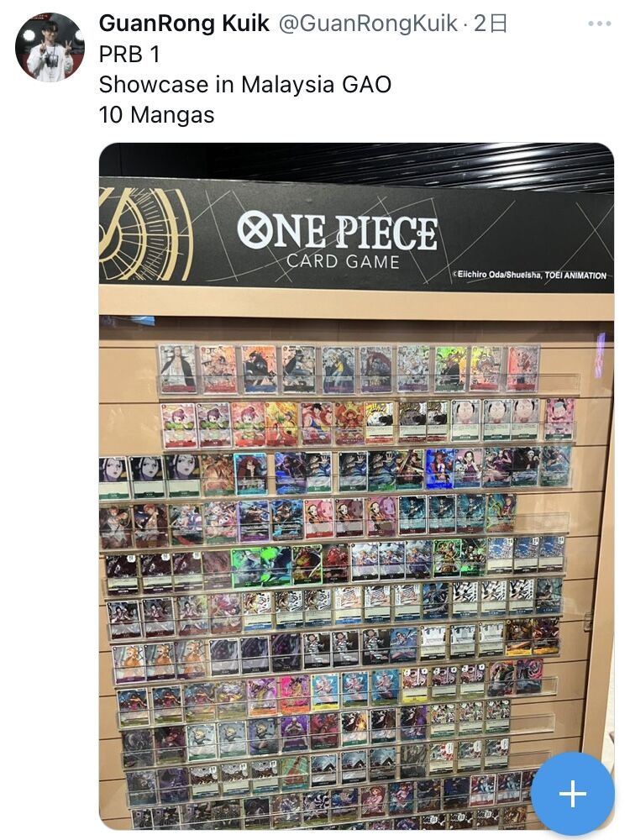Open the attached card showcase photo
630x840 pixels.
(356, 486)
